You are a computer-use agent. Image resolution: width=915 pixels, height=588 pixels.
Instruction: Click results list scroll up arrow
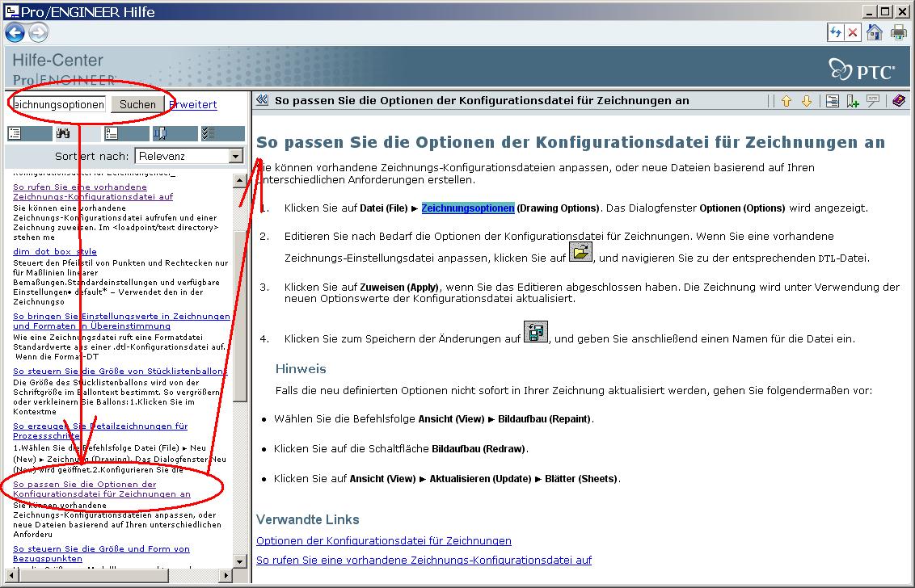click(x=239, y=180)
